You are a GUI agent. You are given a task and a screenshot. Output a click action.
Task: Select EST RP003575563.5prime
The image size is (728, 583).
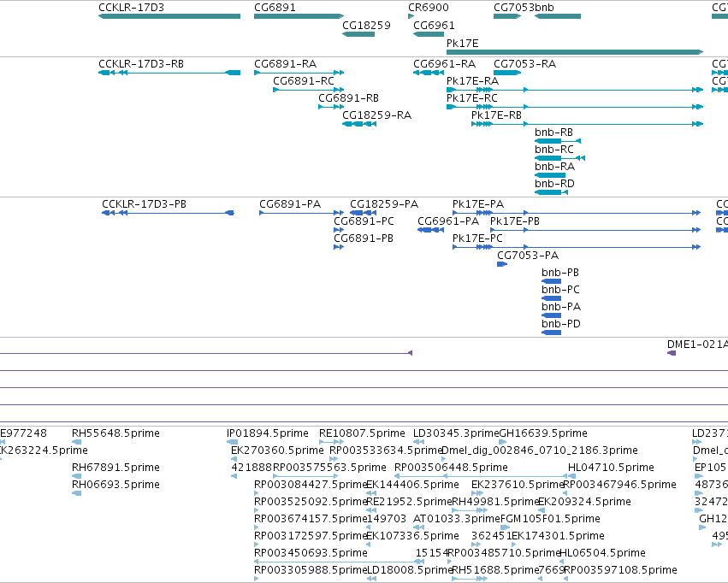329,468
